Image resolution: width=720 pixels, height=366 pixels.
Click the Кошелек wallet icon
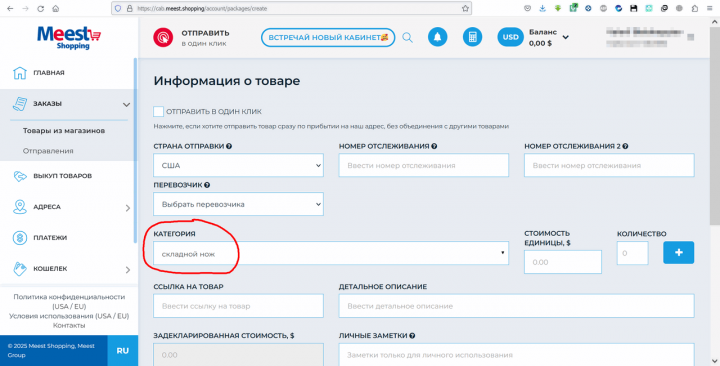click(x=20, y=269)
